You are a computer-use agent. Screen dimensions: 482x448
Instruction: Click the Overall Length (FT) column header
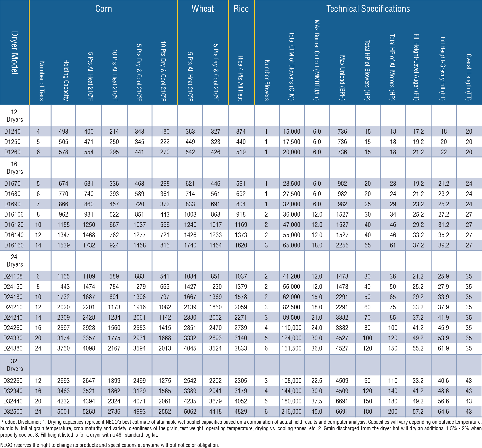[x=469, y=77]
